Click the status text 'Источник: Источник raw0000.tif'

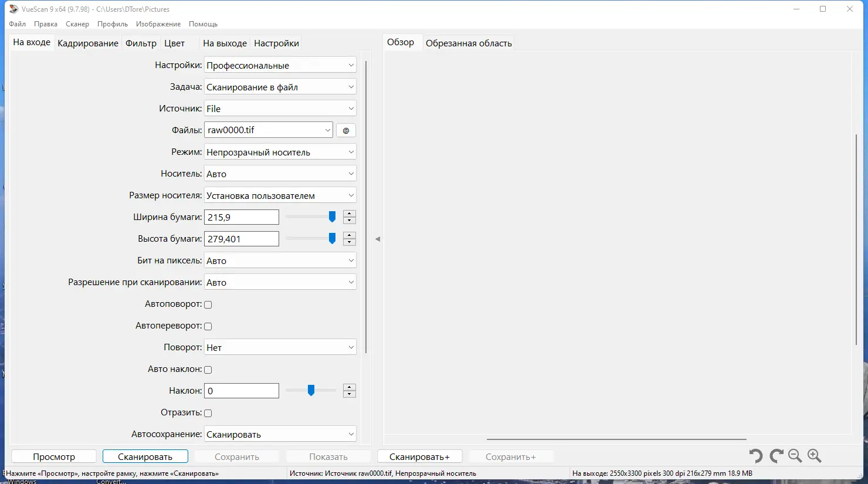tap(383, 473)
